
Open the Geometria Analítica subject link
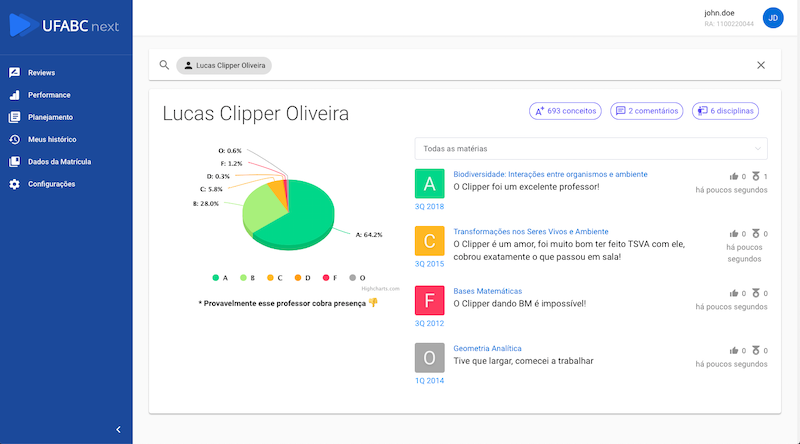[487, 348]
